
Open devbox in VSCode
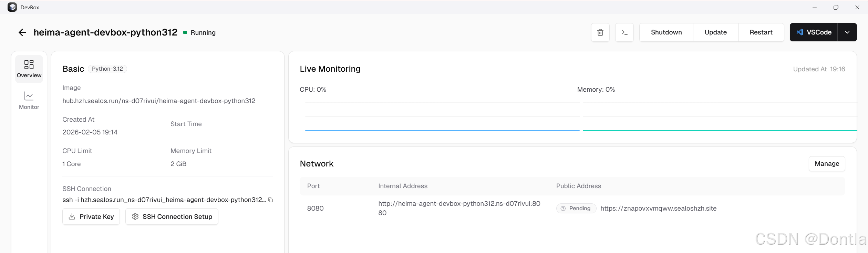tap(814, 32)
